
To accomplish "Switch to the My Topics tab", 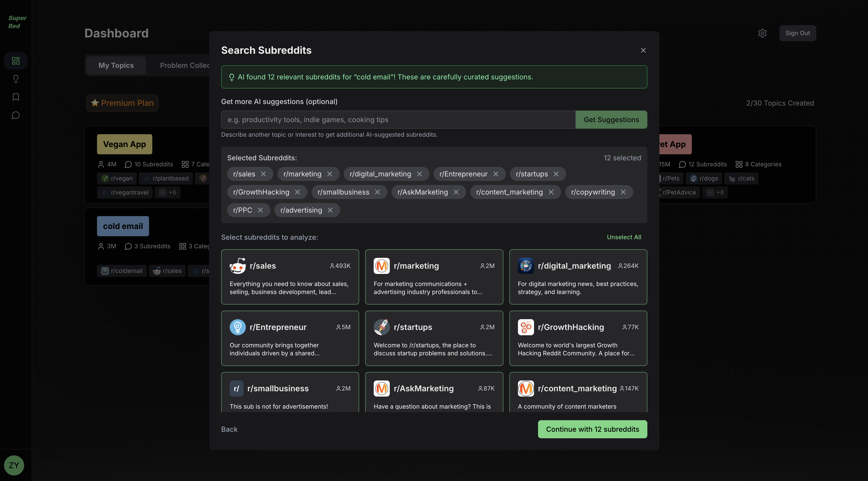I will pyautogui.click(x=116, y=65).
